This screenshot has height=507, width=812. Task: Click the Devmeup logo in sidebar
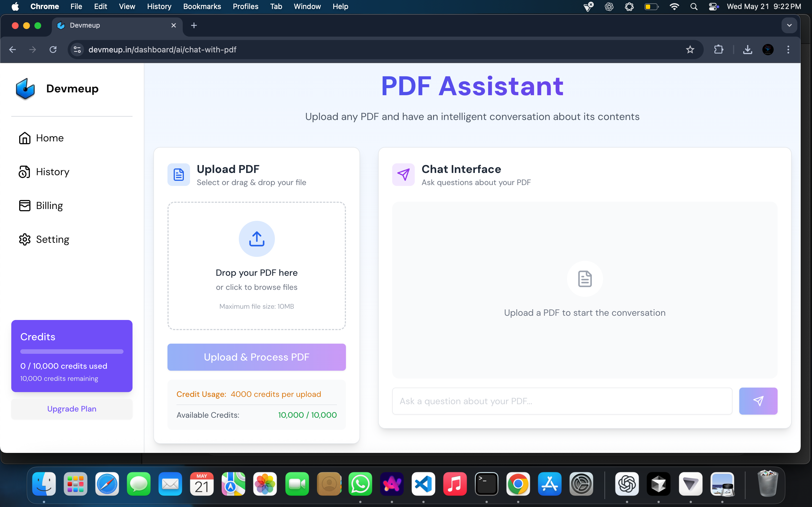[25, 89]
